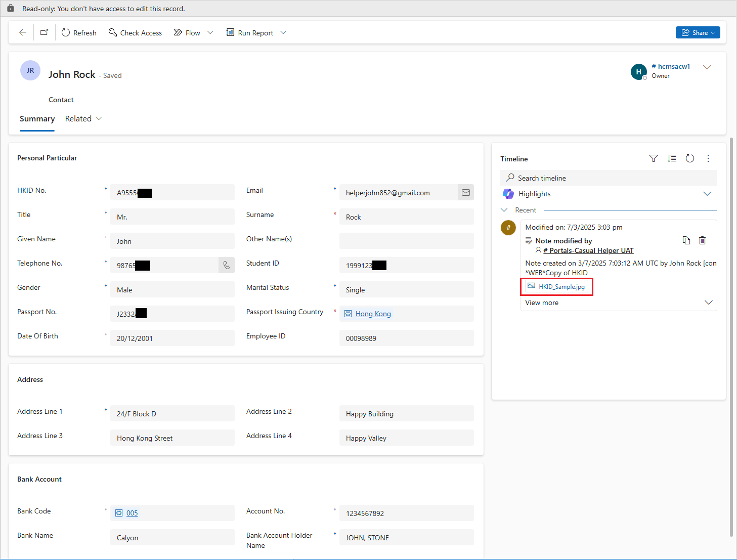
Task: Delete the note using trash icon
Action: (x=702, y=241)
